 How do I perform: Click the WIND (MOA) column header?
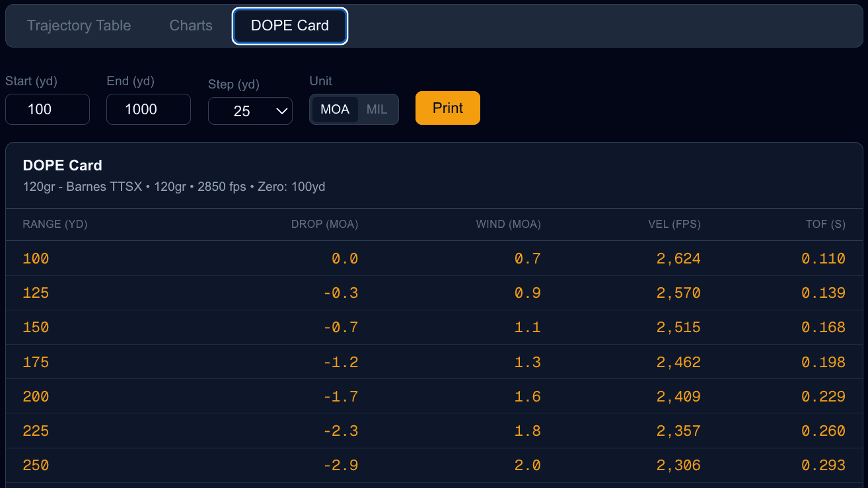coord(508,225)
